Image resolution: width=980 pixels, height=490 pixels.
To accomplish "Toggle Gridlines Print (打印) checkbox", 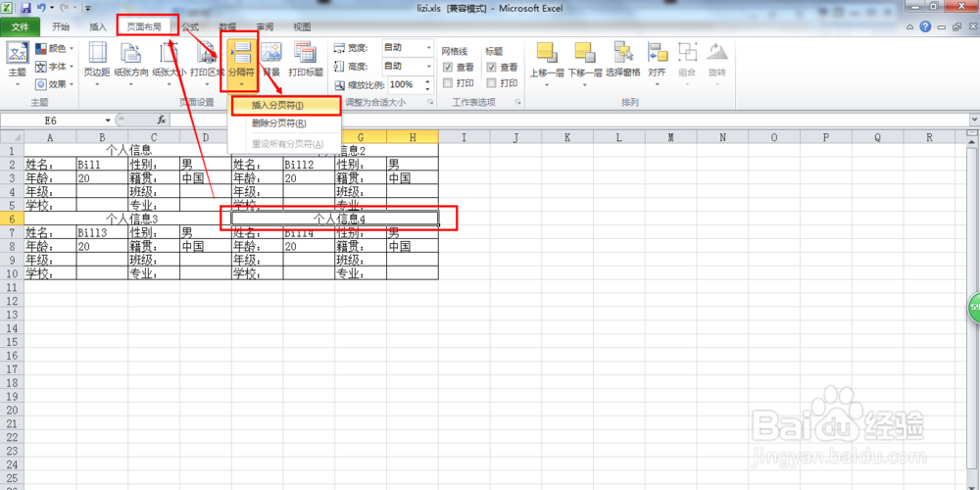I will click(448, 82).
